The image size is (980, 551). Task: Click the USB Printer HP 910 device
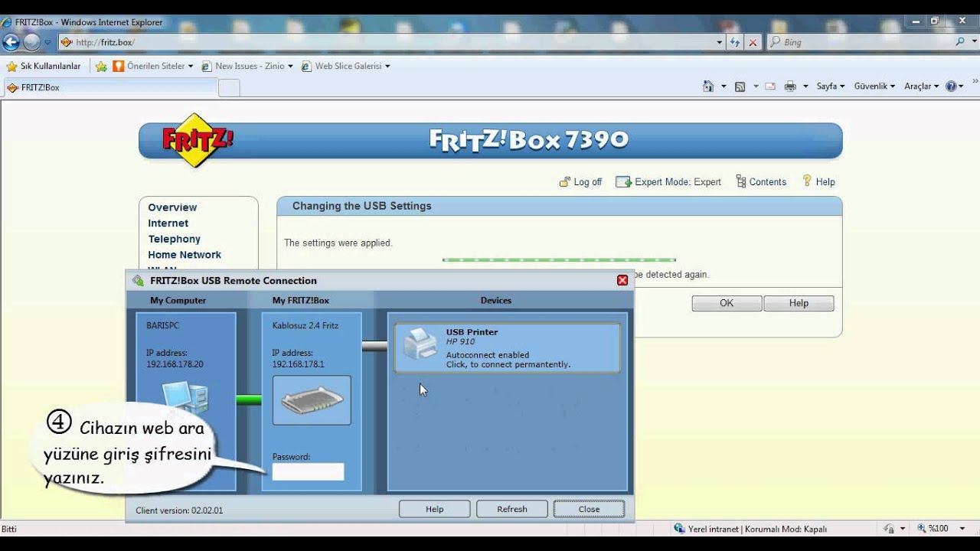(507, 348)
